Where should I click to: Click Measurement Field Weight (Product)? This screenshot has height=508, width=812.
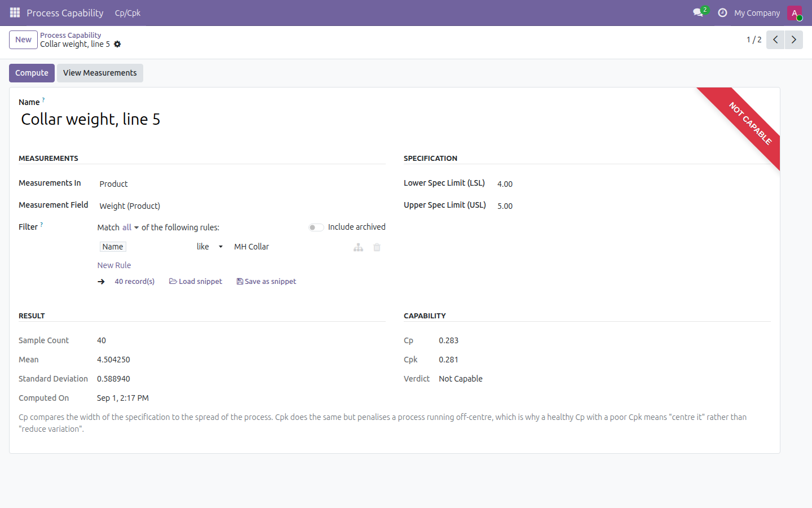(x=130, y=206)
